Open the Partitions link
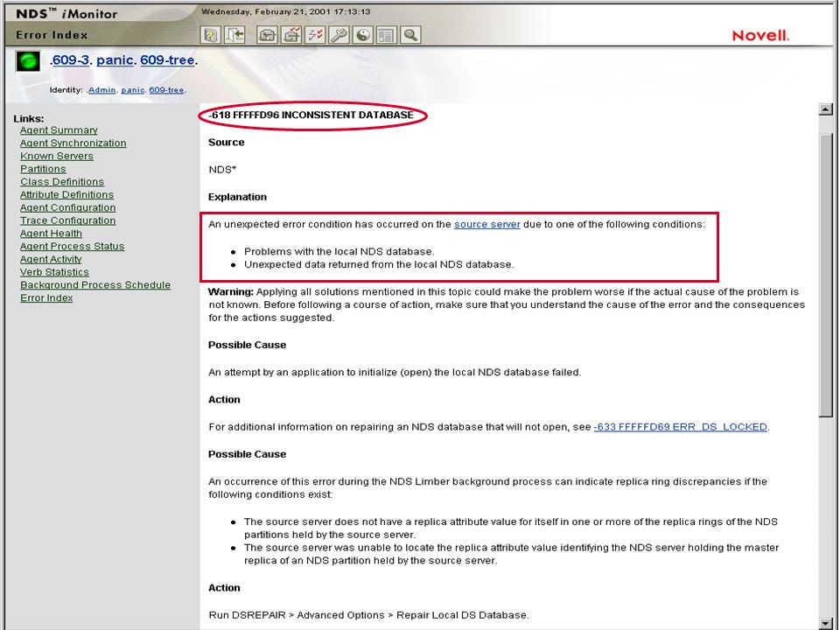This screenshot has width=840, height=630. click(43, 169)
